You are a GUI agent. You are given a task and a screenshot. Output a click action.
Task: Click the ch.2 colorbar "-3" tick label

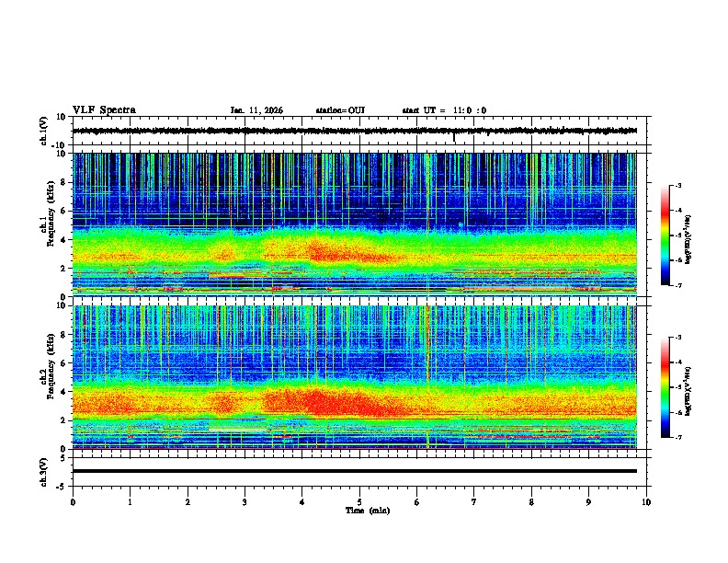click(x=677, y=338)
